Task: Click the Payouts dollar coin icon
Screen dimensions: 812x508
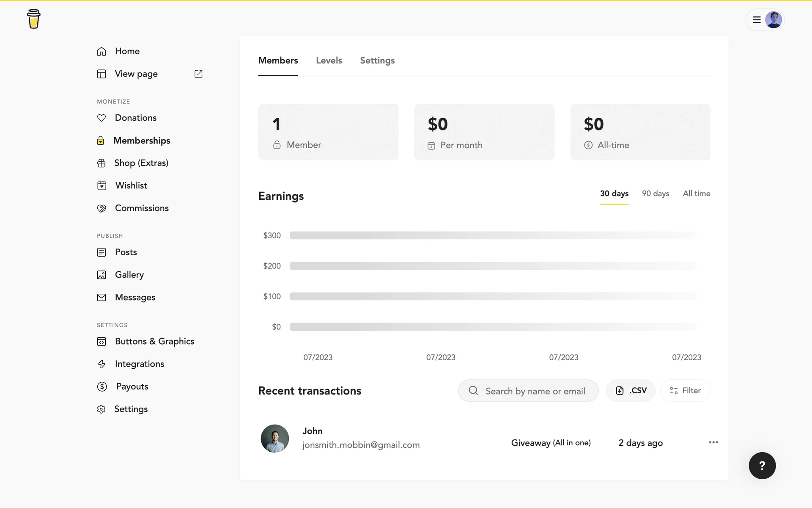Action: pyautogui.click(x=102, y=387)
